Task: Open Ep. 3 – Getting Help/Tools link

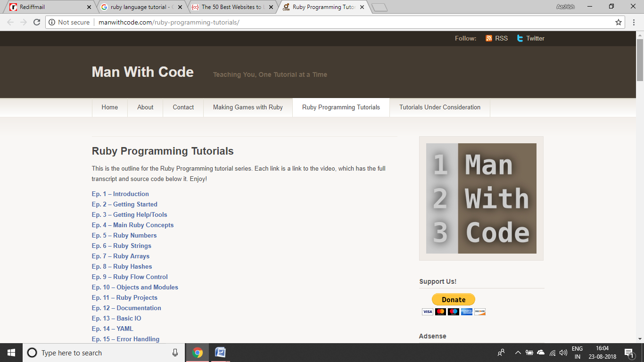Action: coord(130,214)
